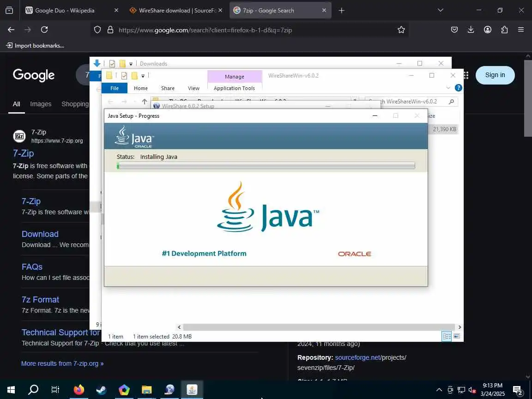Image resolution: width=532 pixels, height=399 pixels.
Task: List all Firefox tabs dropdown
Action: 441,10
